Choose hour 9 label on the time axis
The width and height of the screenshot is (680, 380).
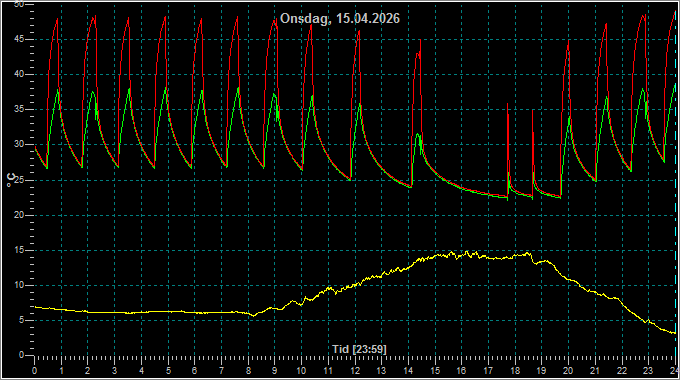[x=275, y=371]
